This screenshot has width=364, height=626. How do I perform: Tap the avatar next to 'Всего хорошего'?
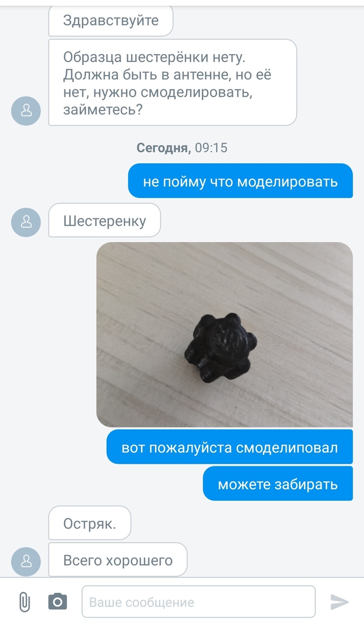coord(25,562)
